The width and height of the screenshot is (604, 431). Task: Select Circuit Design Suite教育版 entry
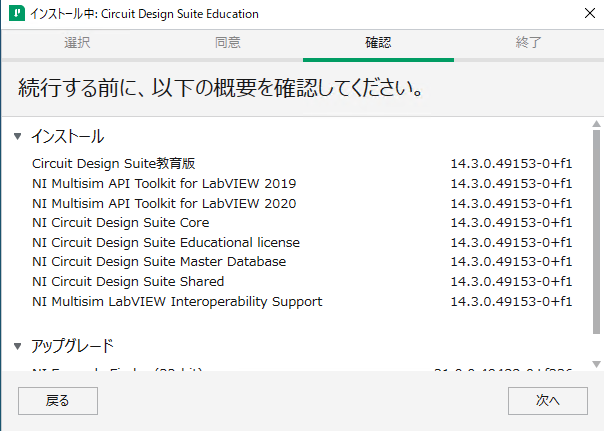[x=114, y=163]
